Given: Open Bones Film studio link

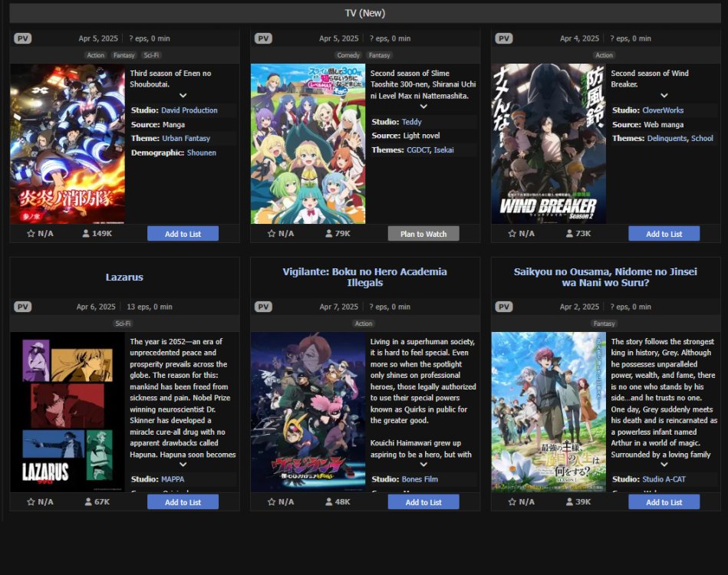Looking at the screenshot, I should 420,479.
